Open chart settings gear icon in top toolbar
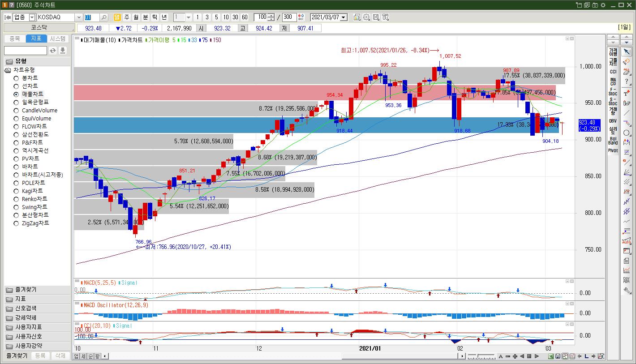 [x=366, y=17]
